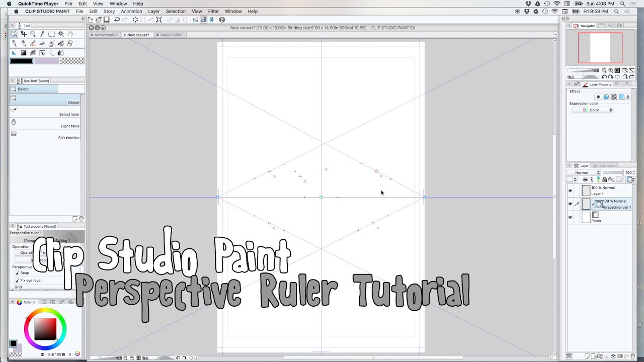Choose the Select layer sub tool
Viewport: 644px width, 362px height.
(45, 111)
